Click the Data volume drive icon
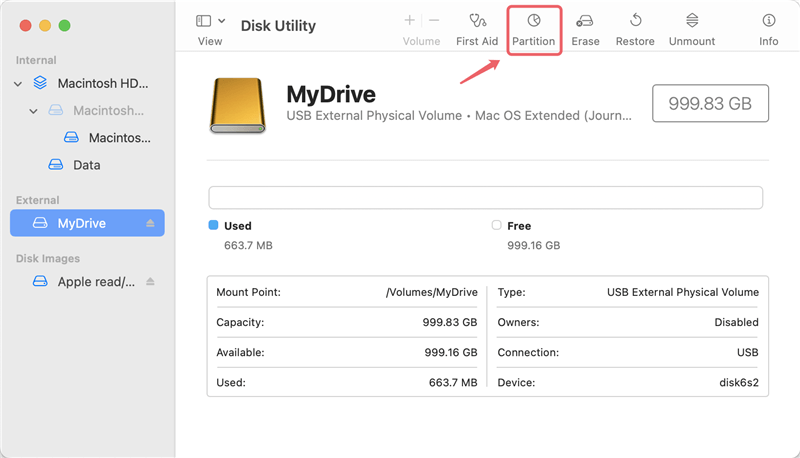The height and width of the screenshot is (458, 800). (x=56, y=164)
